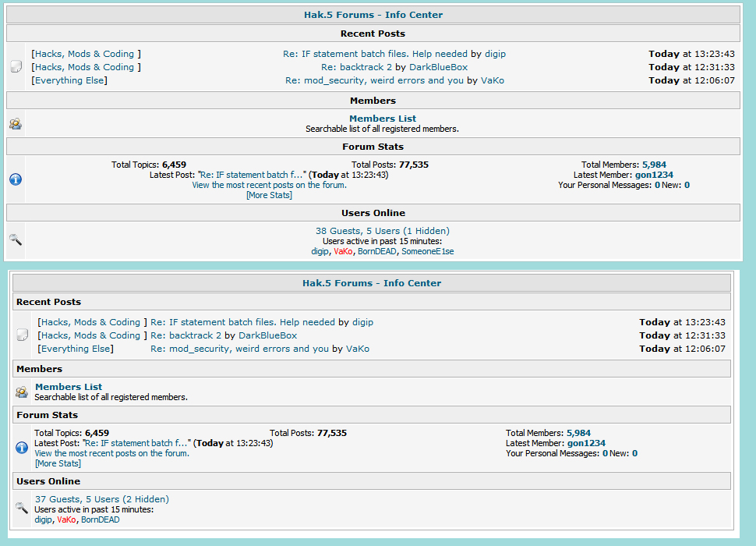Open VaKo author profile in lower Recent Posts
Viewport: 756px width, 546px height.
(357, 349)
